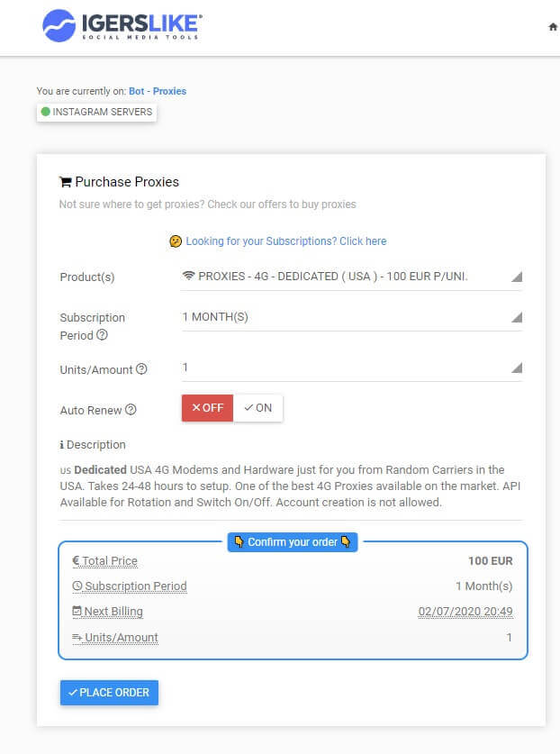Viewport: 560px width, 754px height.
Task: Click the IGERSLIKE logo
Action: click(121, 25)
